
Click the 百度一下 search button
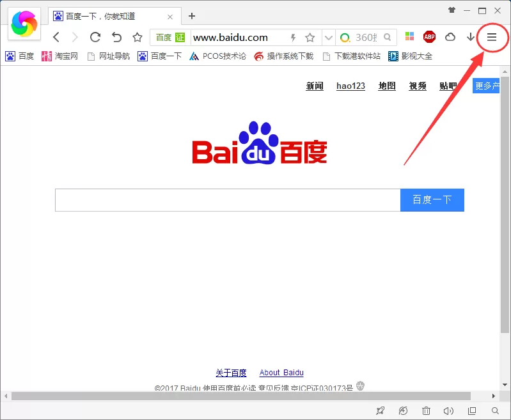(432, 199)
